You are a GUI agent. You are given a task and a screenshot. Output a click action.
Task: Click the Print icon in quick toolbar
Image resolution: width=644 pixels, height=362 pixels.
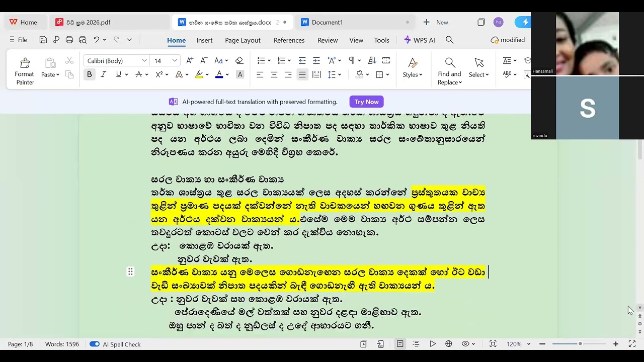(69, 40)
